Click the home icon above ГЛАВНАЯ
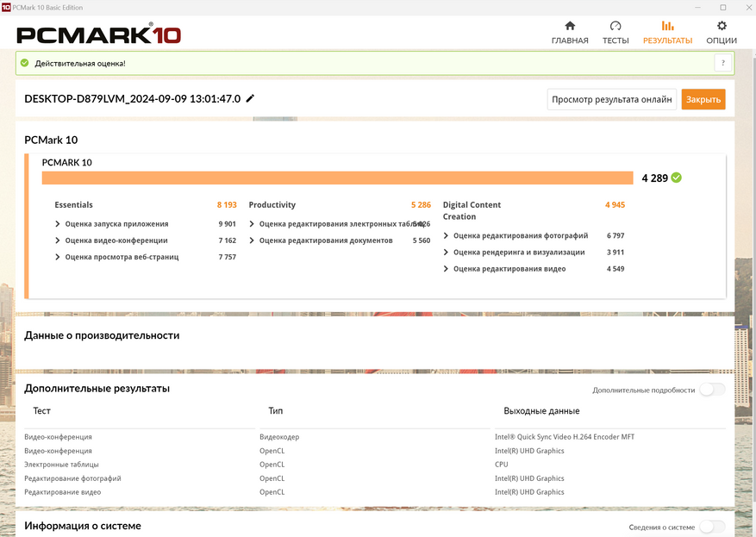The height and width of the screenshot is (537, 756). click(x=570, y=26)
